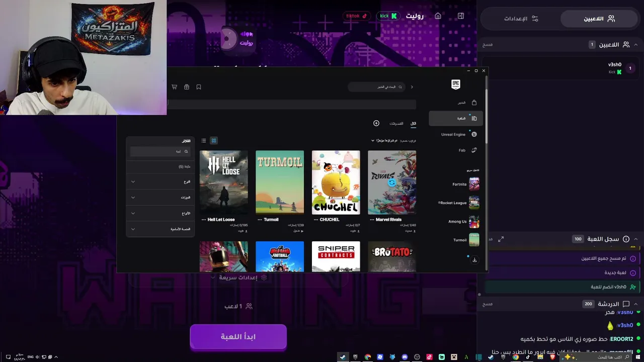644x362 pixels.
Task: Open Fab in the sidebar
Action: (x=467, y=150)
